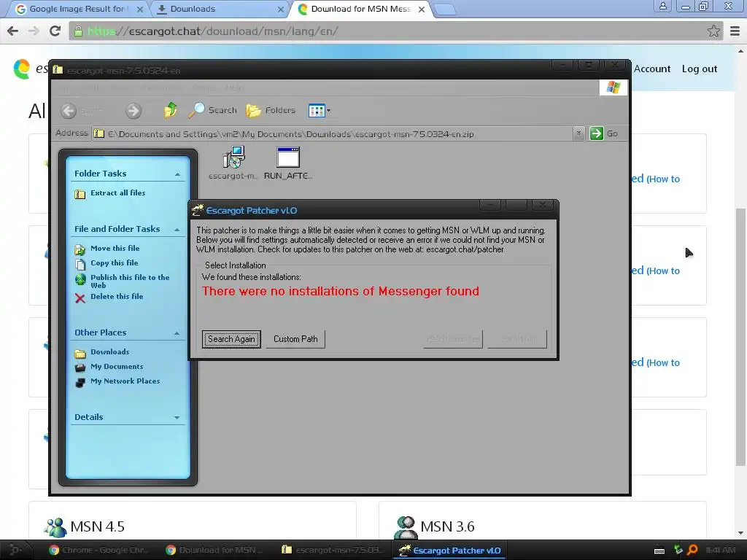The height and width of the screenshot is (560, 747).
Task: Open Downloads under Other Places
Action: point(109,352)
